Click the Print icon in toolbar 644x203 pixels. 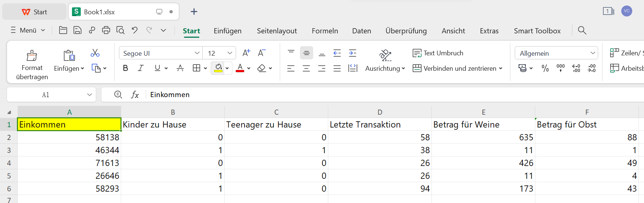(106, 30)
